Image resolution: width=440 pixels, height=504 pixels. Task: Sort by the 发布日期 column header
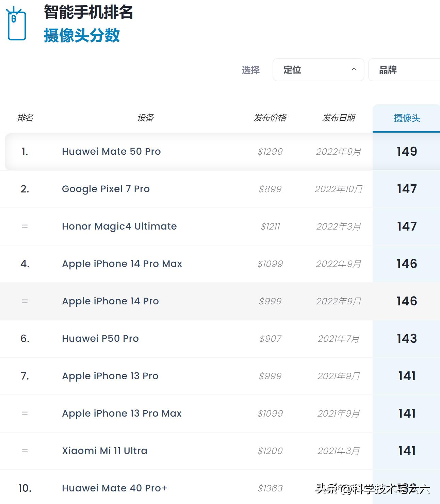click(x=339, y=118)
